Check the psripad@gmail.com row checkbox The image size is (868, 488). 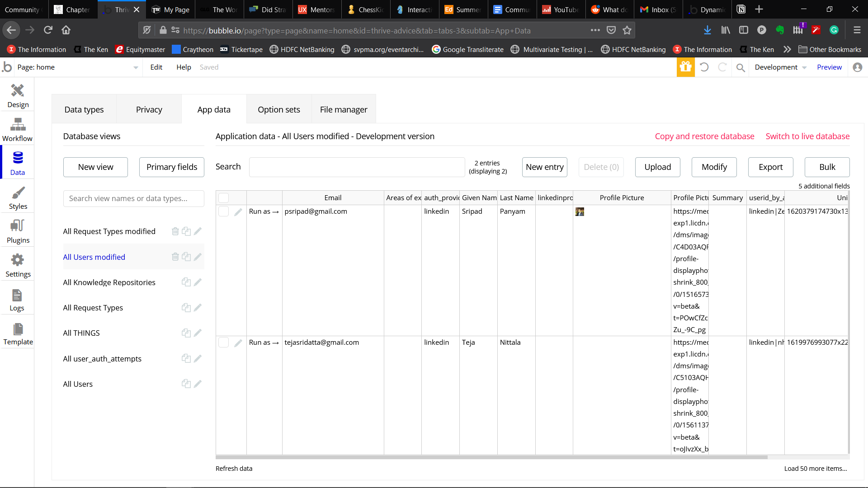[224, 211]
